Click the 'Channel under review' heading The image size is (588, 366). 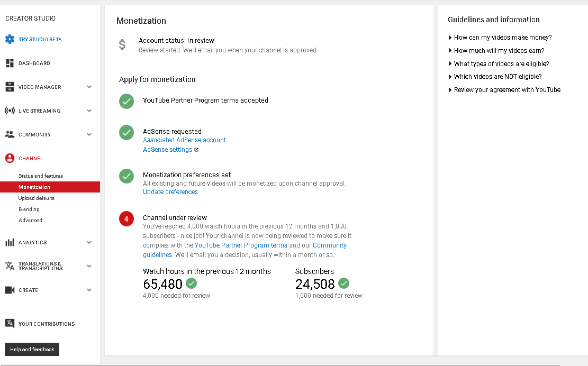click(x=175, y=218)
